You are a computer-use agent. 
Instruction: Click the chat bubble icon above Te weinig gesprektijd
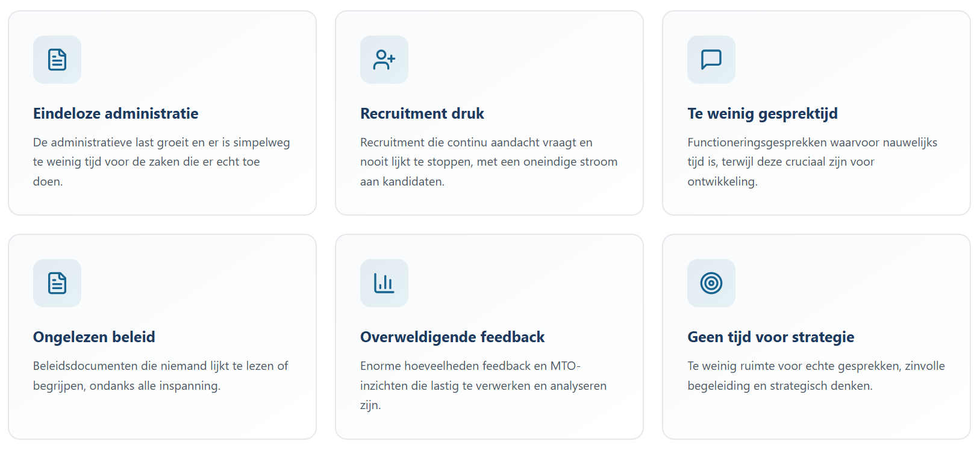pos(711,60)
